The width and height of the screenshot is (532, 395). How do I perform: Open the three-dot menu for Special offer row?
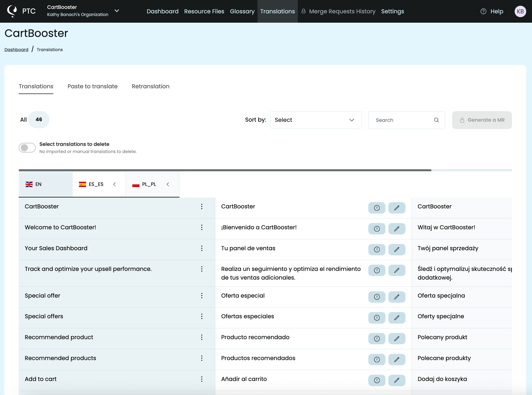point(202,296)
